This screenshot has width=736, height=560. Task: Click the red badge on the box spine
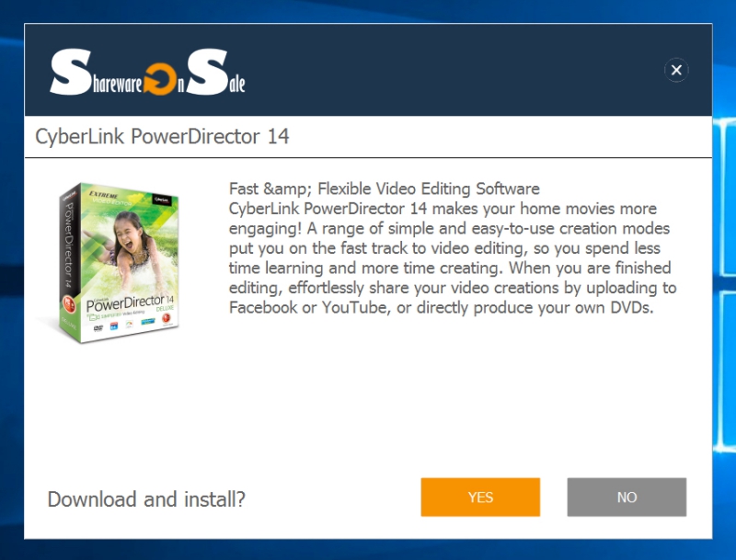click(x=69, y=304)
